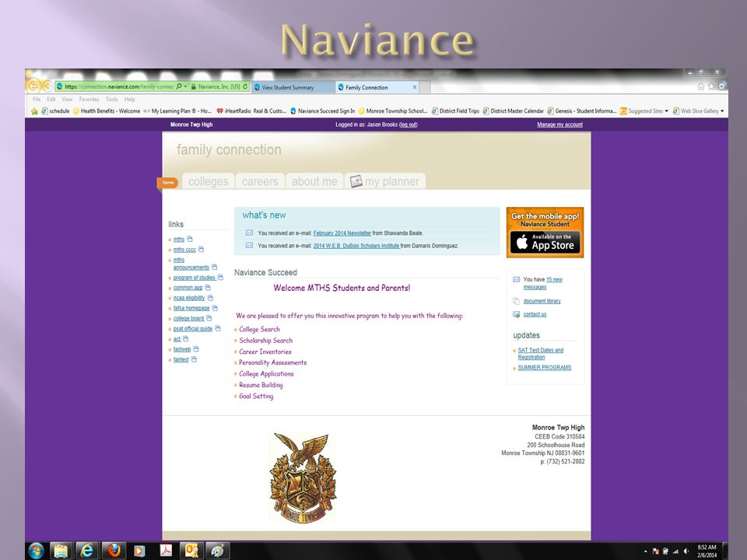Open February 2014 Newsletter email link
Screen dimensions: 747x560
(342, 233)
